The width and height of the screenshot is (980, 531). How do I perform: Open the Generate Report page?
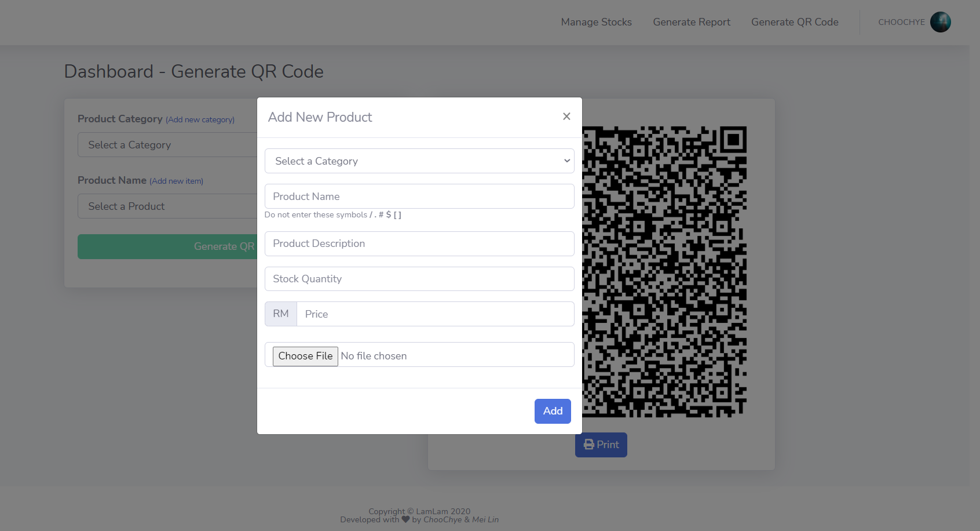click(691, 22)
